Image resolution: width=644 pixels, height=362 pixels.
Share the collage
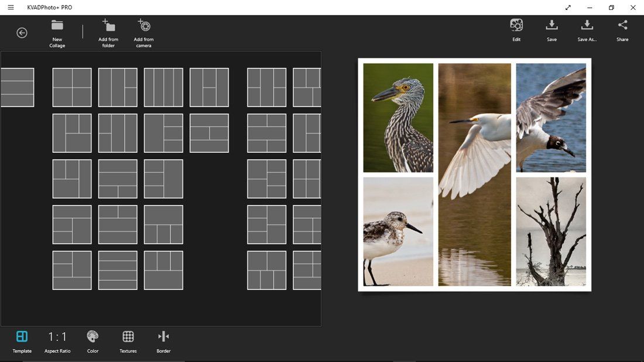pos(622,29)
